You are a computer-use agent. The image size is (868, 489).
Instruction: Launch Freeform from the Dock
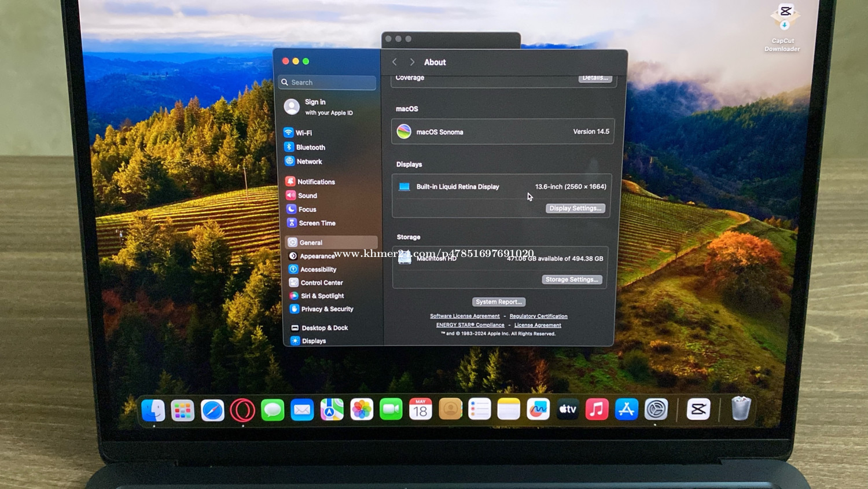click(x=538, y=409)
